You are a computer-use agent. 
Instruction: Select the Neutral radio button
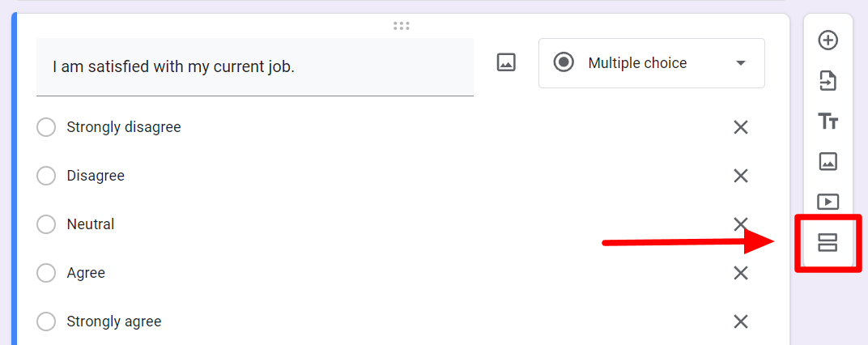tap(46, 224)
